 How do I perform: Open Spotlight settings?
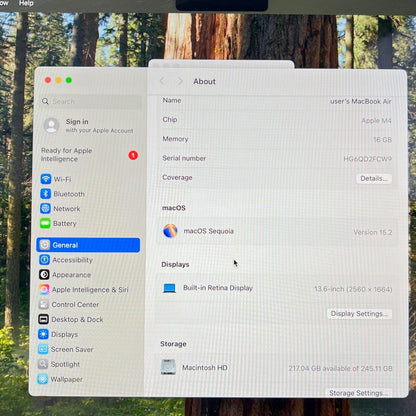click(88, 364)
